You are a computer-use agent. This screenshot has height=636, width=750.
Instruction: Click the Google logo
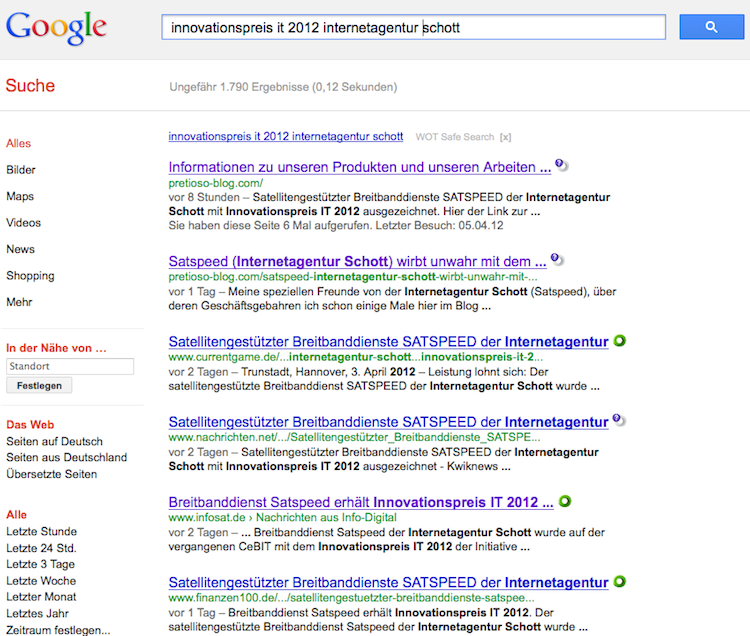tap(56, 28)
